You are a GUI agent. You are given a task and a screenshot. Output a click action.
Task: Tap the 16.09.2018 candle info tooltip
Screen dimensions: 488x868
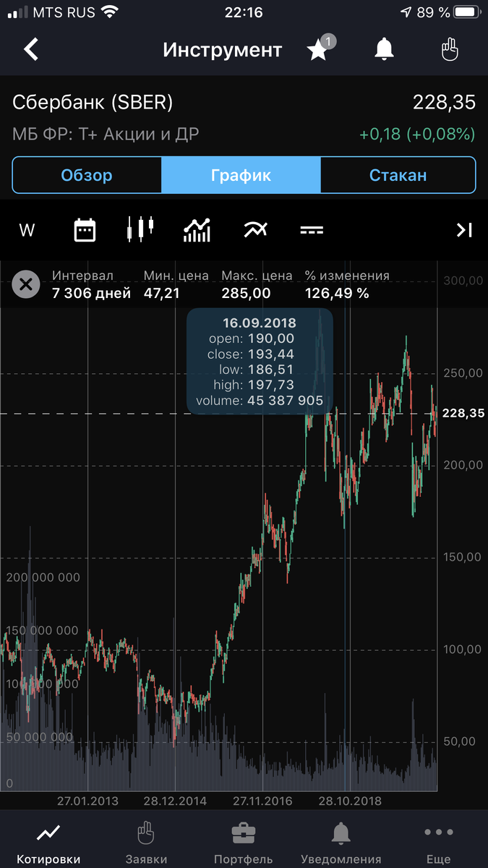pyautogui.click(x=260, y=362)
